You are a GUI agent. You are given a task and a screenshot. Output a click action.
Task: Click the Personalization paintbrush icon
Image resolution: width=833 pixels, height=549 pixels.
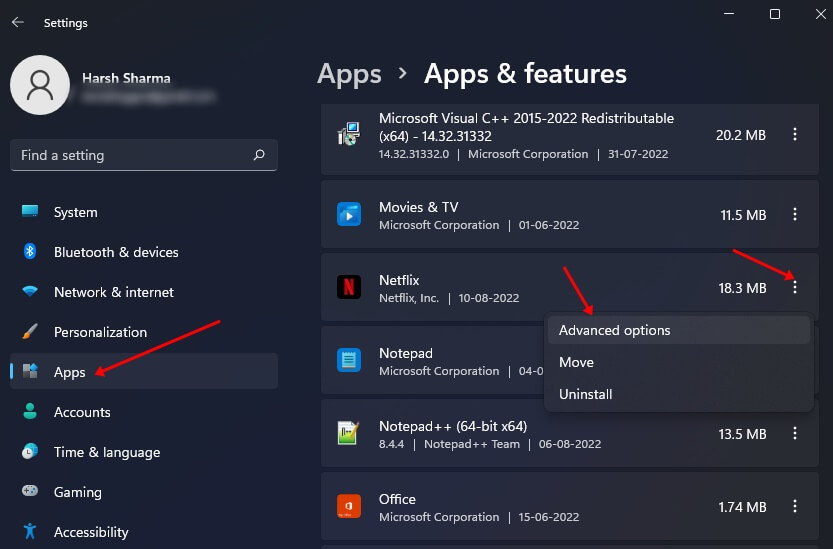(30, 332)
